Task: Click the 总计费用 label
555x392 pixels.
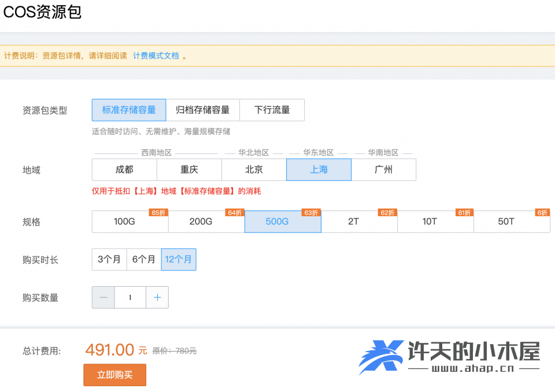Action: [42, 351]
